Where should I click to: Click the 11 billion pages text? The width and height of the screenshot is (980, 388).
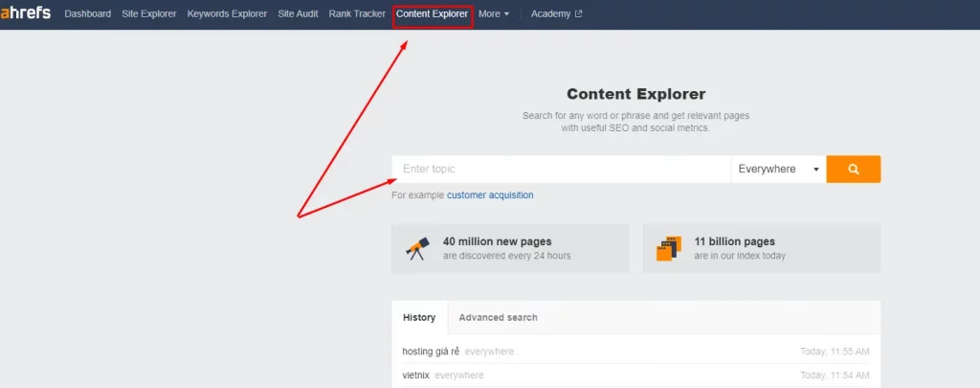(734, 241)
